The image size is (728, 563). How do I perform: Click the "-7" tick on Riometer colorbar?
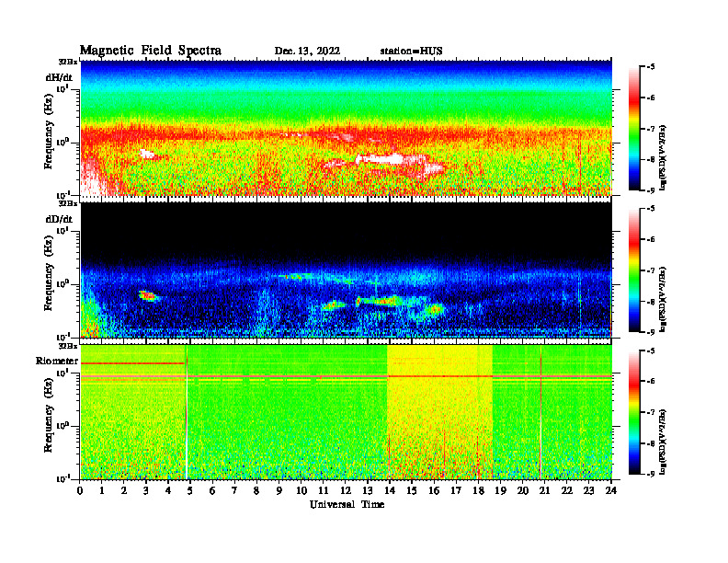pos(651,412)
